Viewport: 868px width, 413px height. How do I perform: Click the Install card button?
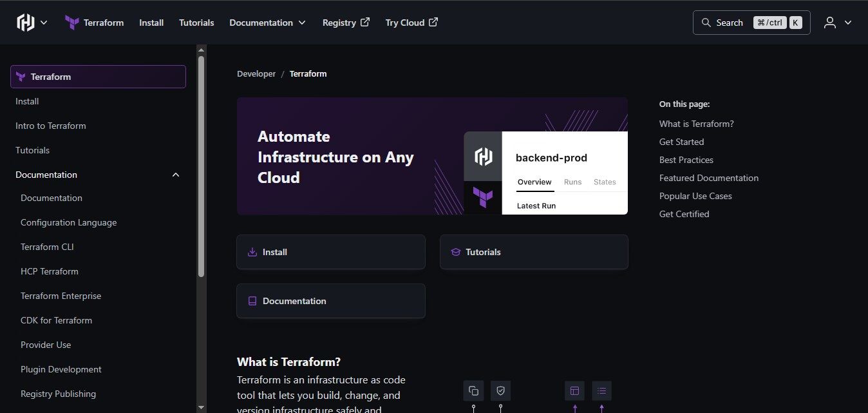click(x=331, y=252)
